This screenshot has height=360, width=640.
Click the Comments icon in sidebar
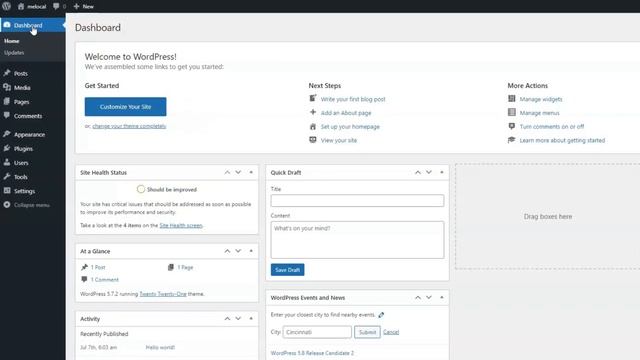[x=7, y=116]
